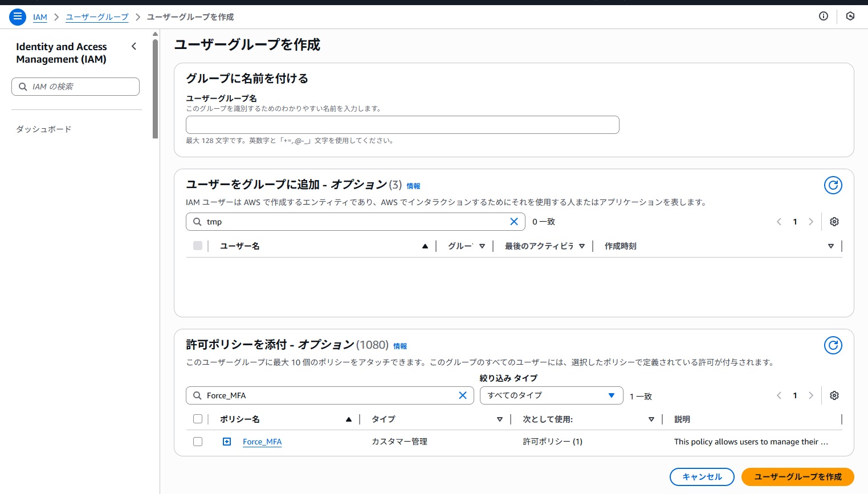Toggle the select-all checkbox in policy table

[198, 418]
